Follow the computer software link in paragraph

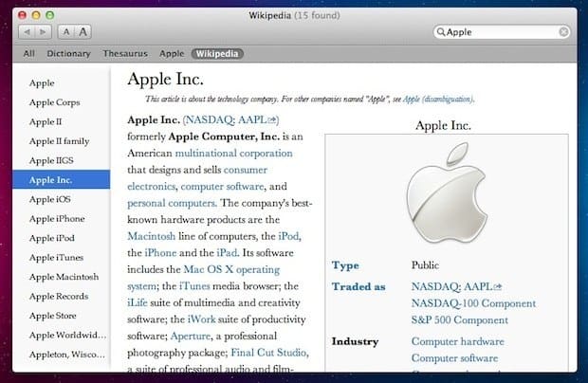(x=222, y=186)
